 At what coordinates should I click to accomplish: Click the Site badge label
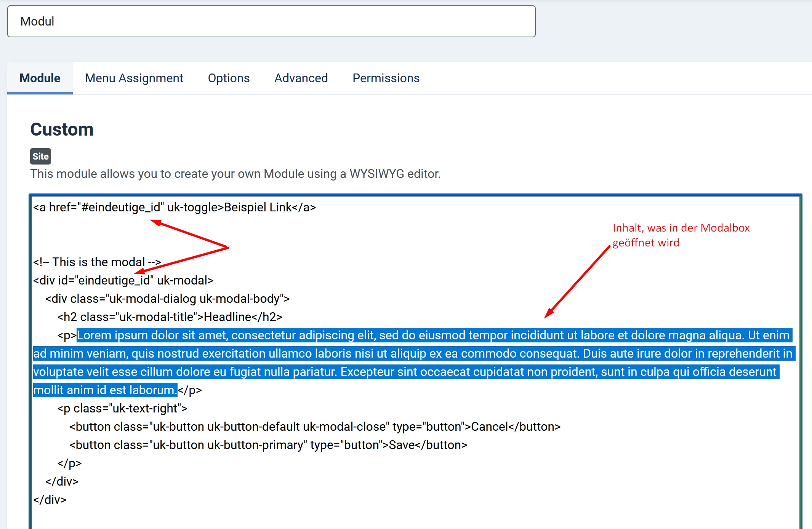pos(40,156)
